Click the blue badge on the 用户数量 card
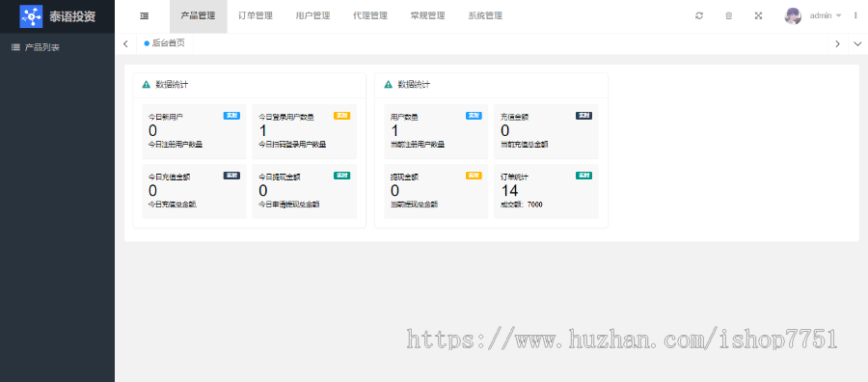The height and width of the screenshot is (382, 868). point(474,116)
